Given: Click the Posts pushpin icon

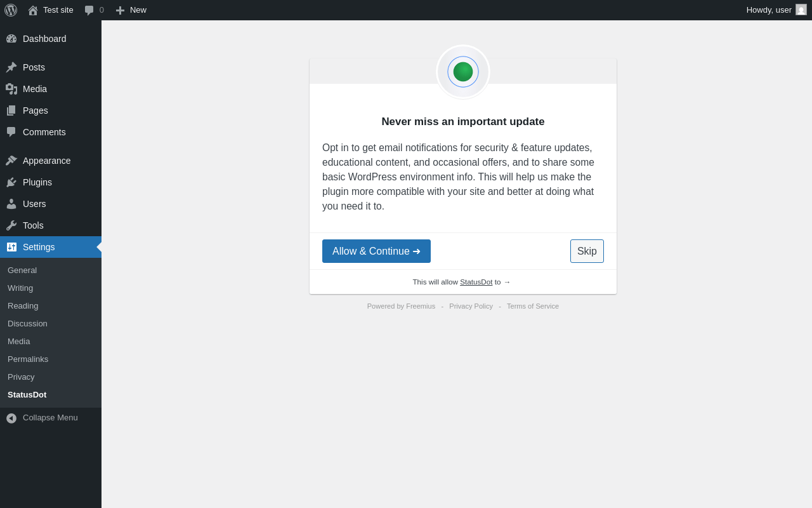Looking at the screenshot, I should [11, 67].
